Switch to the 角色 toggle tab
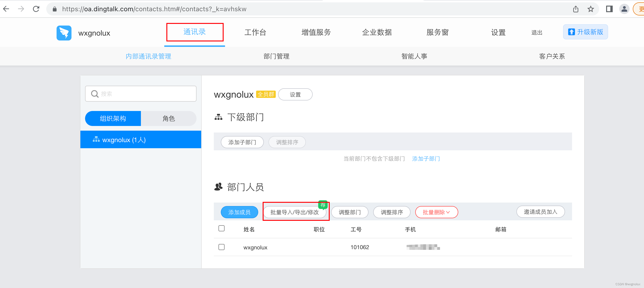The image size is (644, 288). (x=168, y=118)
